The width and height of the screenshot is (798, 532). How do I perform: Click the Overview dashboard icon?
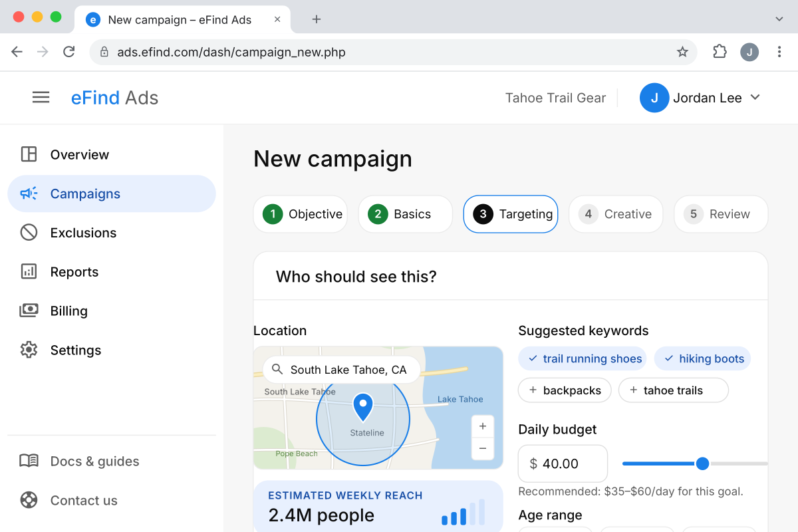click(29, 154)
